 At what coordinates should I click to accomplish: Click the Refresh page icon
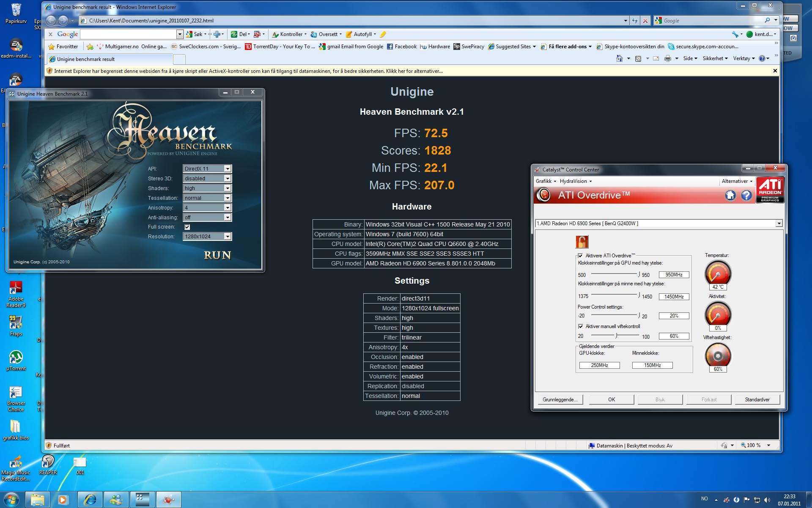634,20
